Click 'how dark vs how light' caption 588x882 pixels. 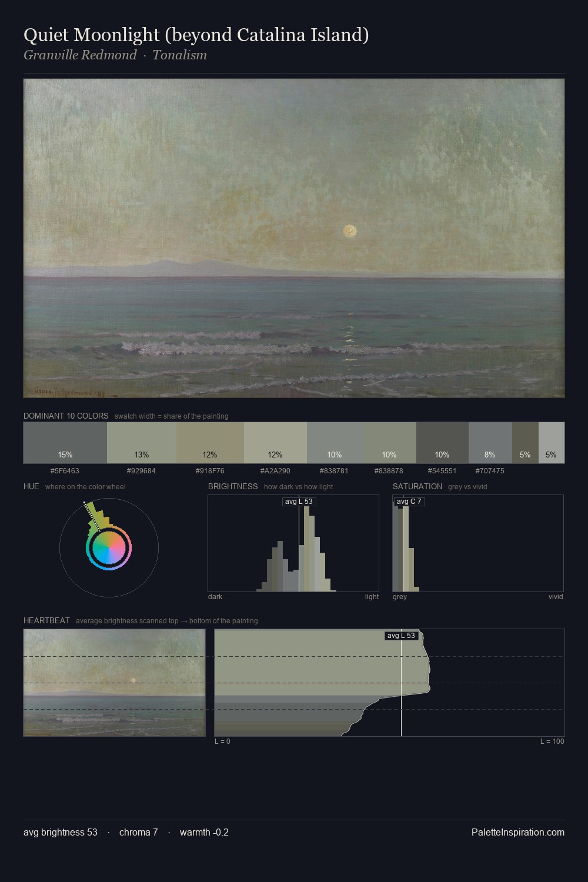pos(299,487)
